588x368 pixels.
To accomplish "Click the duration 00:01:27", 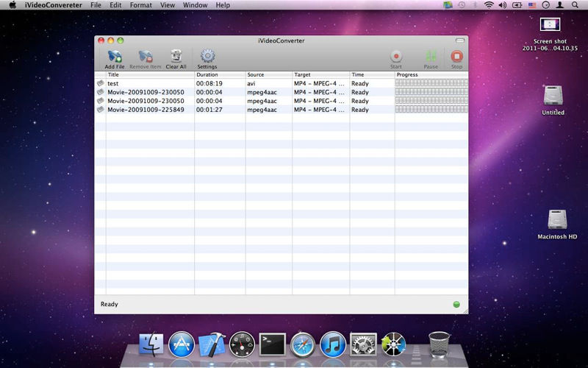I will (x=209, y=110).
